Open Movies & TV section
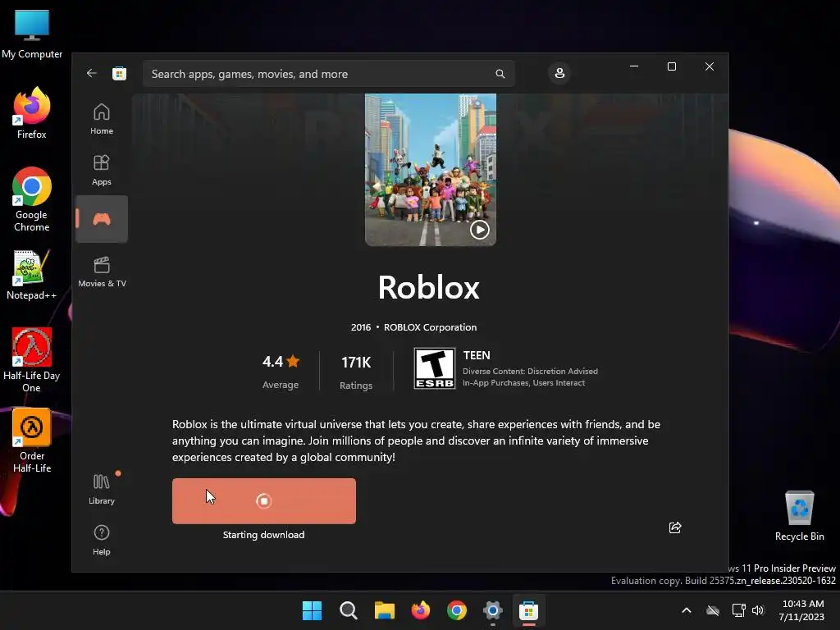Viewport: 840px width, 630px height. 102,272
